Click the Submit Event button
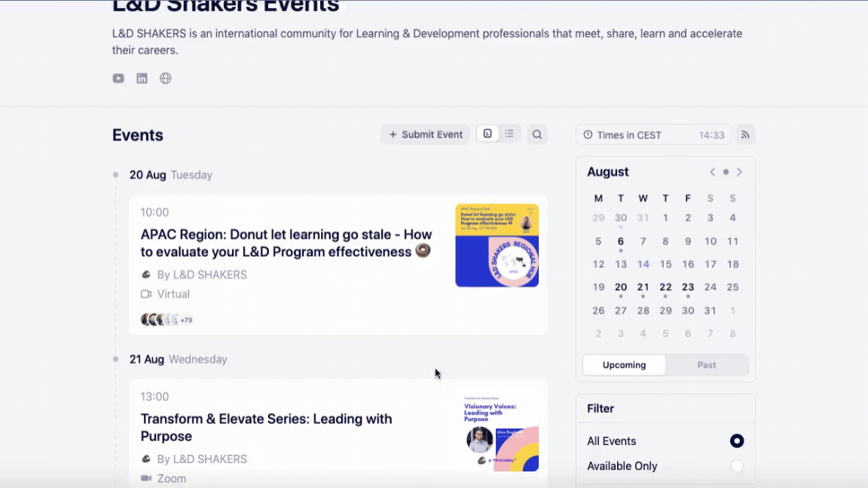The width and height of the screenshot is (868, 488). tap(425, 135)
